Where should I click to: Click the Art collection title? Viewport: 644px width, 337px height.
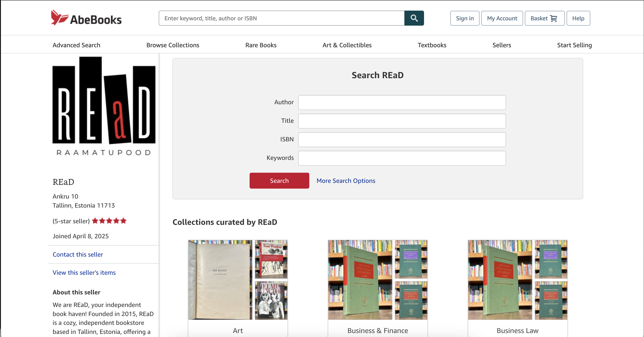238,331
